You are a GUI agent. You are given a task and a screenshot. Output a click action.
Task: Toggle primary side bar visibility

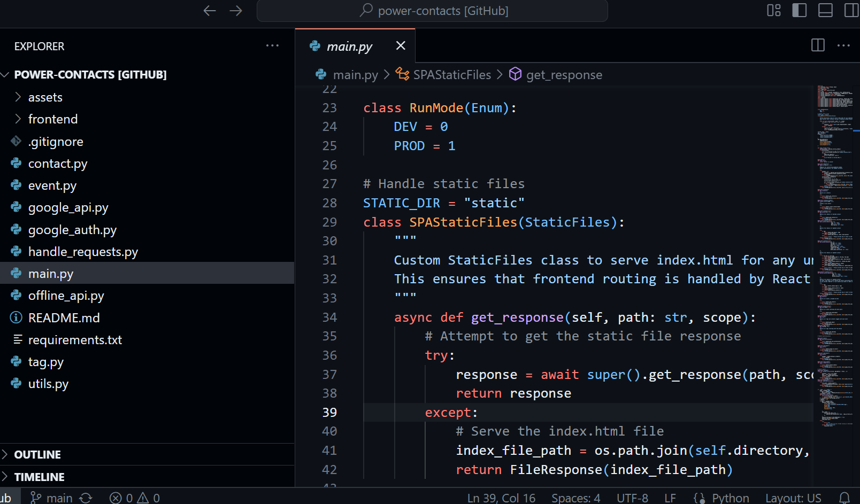click(x=800, y=10)
